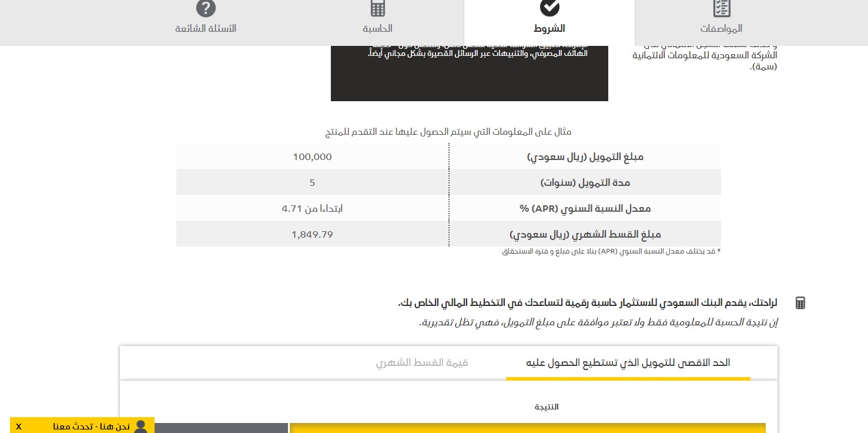Screen dimensions: 868x433
Task: Open the الحاسبة tab
Action: (x=377, y=28)
